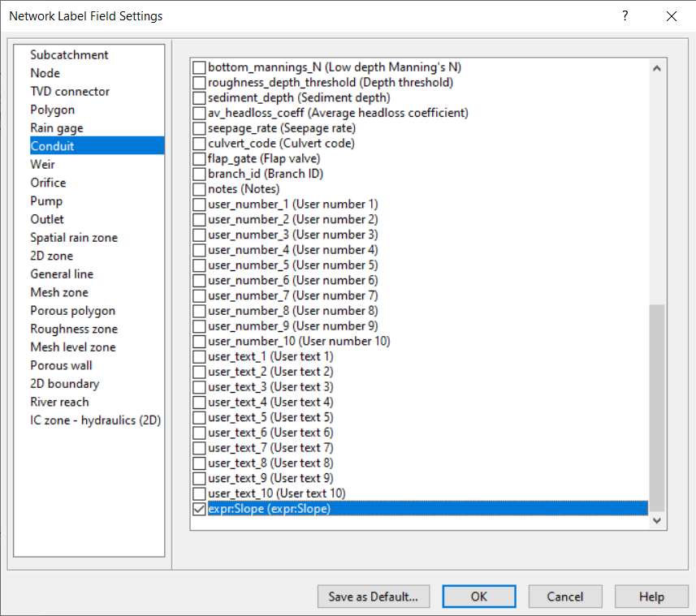The image size is (696, 616).
Task: Check the seepage_rate (Seepage rate) field
Action: tap(198, 127)
